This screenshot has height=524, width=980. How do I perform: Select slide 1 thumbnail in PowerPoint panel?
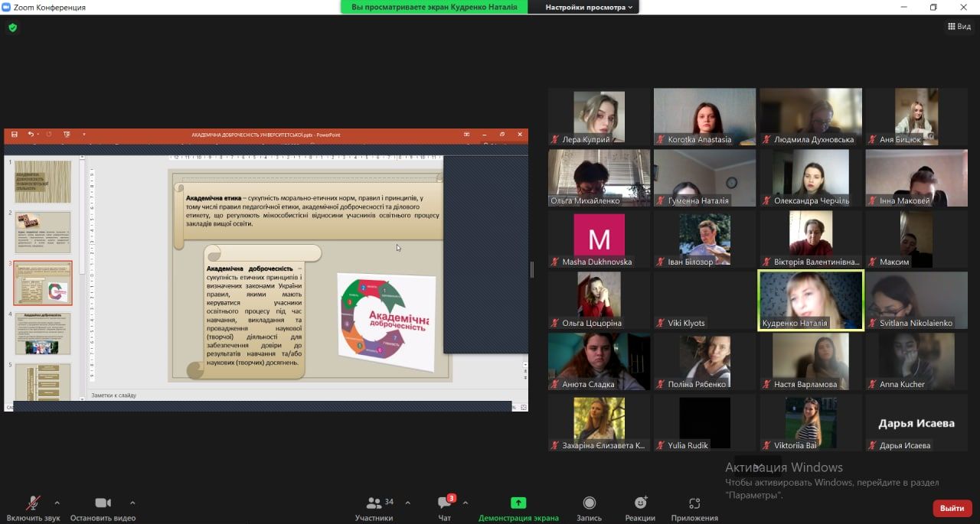43,181
